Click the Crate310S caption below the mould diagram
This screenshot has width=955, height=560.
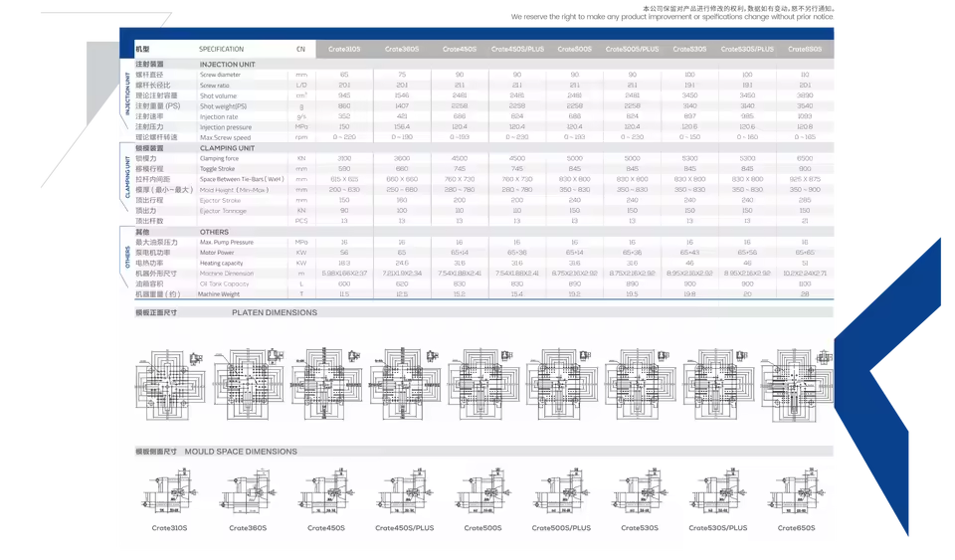[169, 528]
